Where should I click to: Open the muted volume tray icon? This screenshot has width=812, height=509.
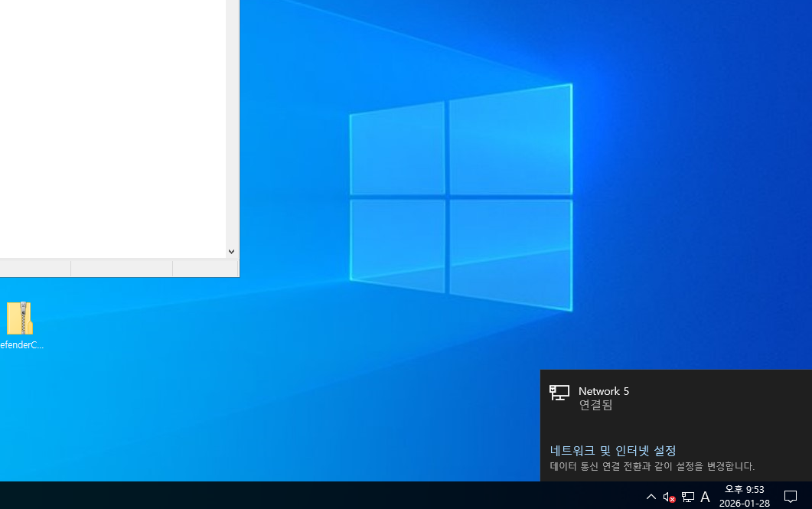pos(669,497)
